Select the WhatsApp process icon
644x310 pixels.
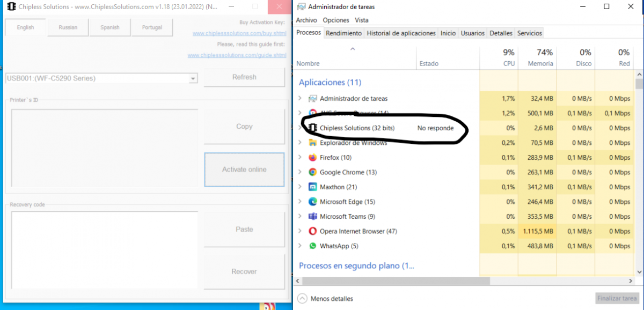pyautogui.click(x=313, y=246)
